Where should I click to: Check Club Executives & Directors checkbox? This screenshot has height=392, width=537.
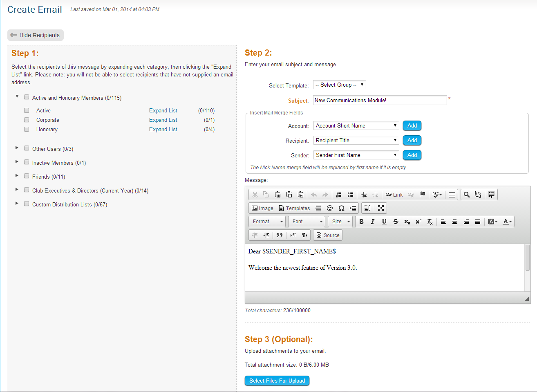pos(27,190)
